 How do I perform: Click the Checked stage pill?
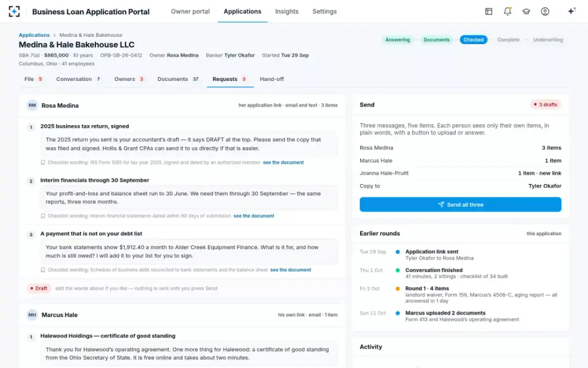click(x=473, y=40)
